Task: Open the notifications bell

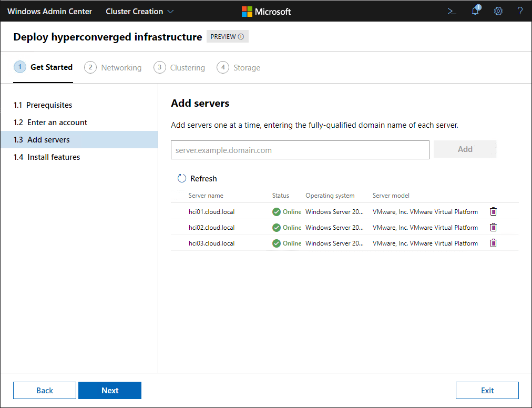Action: tap(475, 11)
